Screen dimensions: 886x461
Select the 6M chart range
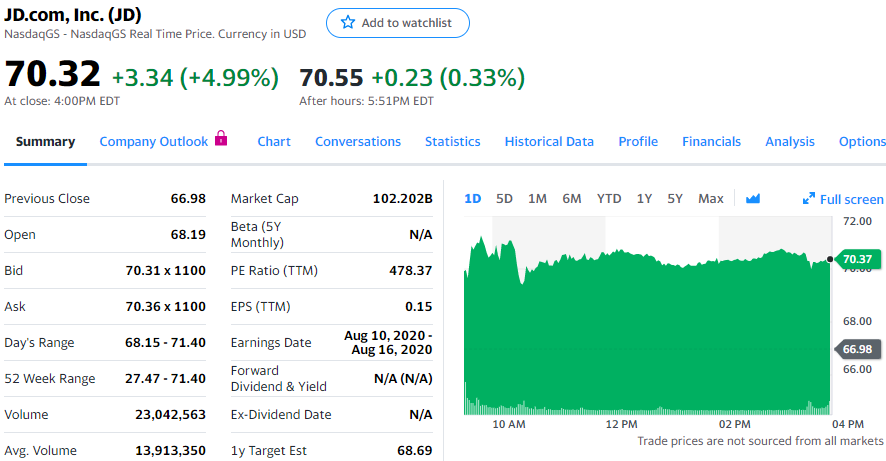coord(572,199)
